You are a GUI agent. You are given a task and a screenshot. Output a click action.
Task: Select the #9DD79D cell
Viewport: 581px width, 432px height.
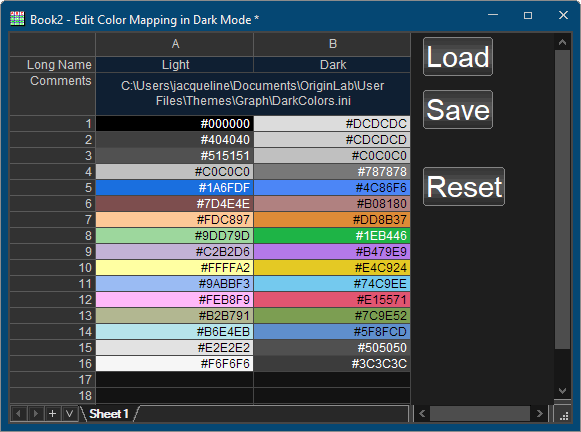pos(175,236)
